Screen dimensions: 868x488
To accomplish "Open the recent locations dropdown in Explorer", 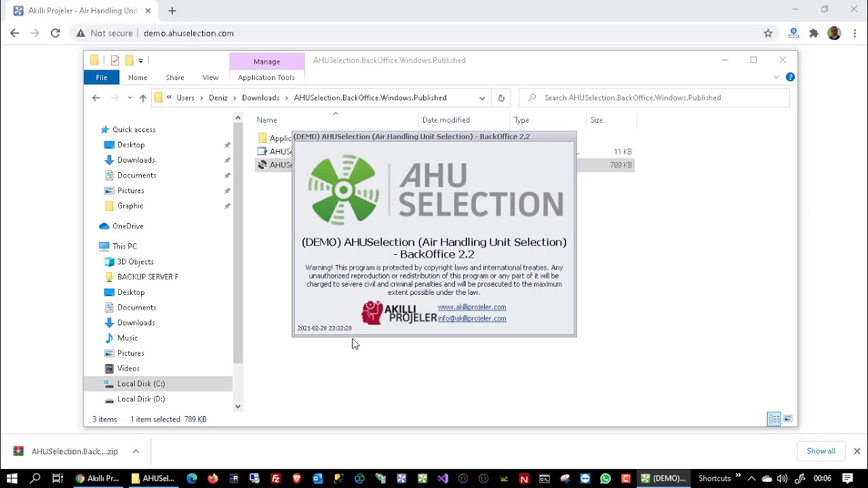I will tap(130, 98).
